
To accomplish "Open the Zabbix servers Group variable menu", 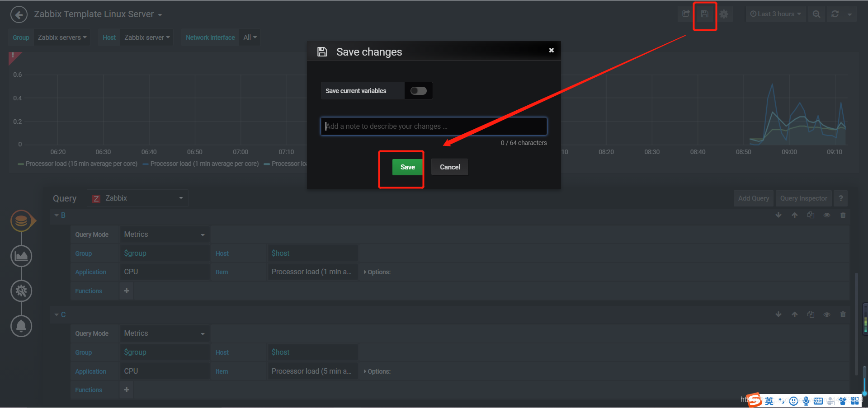I will pos(62,38).
